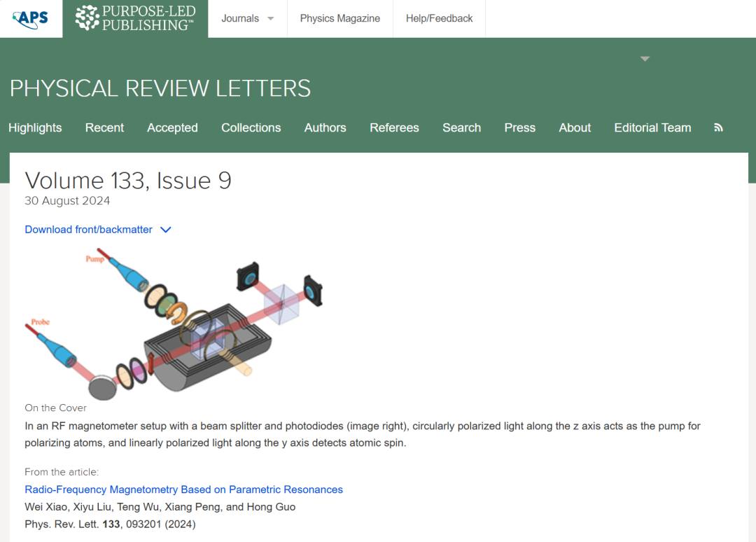Click the On the Cover label
This screenshot has height=542, width=756.
56,408
